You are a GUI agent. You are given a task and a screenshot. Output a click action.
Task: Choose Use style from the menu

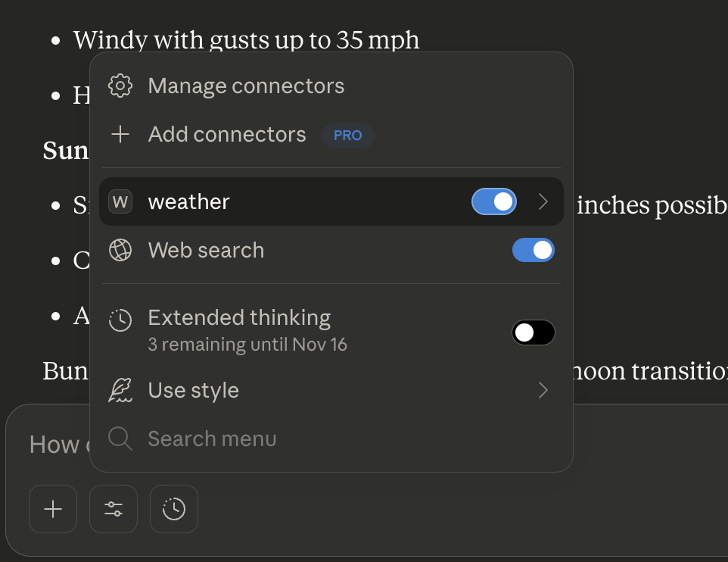click(194, 390)
